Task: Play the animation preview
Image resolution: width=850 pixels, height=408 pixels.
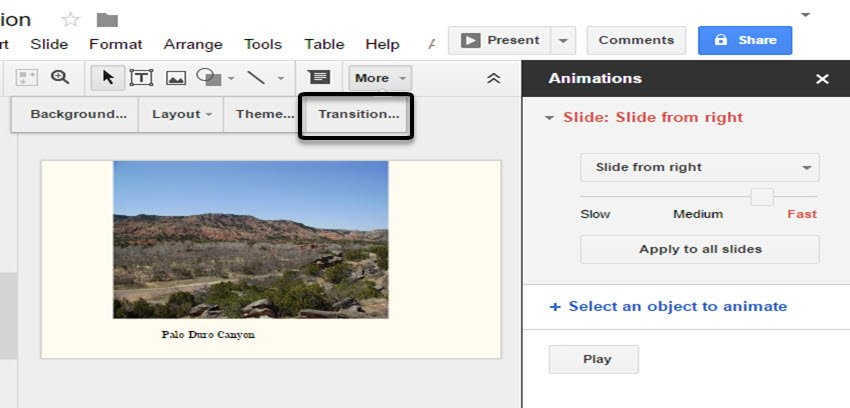Action: click(594, 359)
